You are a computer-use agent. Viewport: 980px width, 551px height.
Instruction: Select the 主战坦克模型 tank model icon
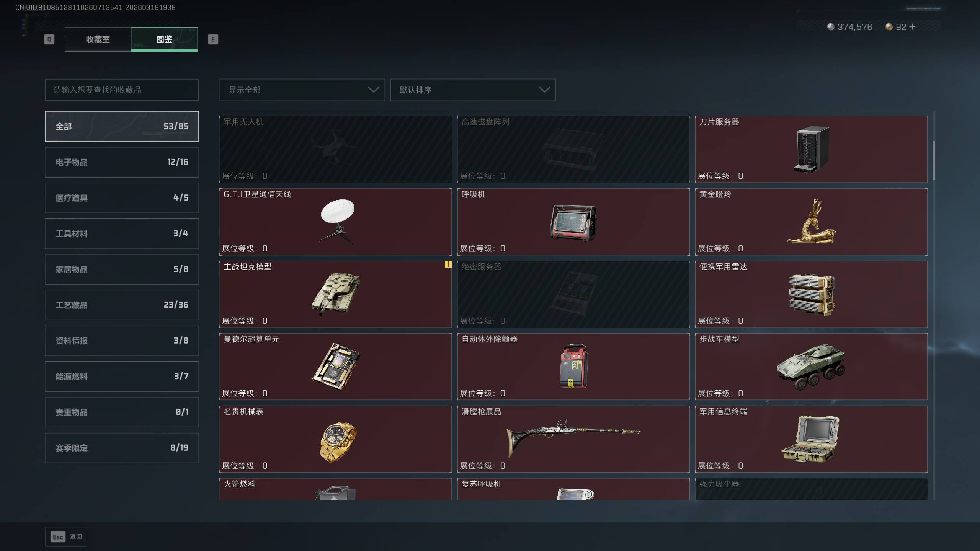pos(336,294)
